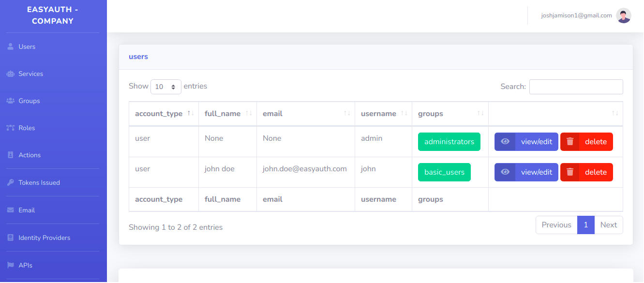Click the trash icon in admin row
The image size is (644, 283).
(x=570, y=142)
